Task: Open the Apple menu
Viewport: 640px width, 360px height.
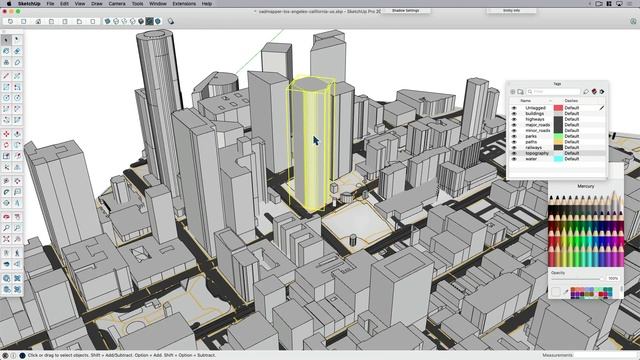Action: pos(9,4)
